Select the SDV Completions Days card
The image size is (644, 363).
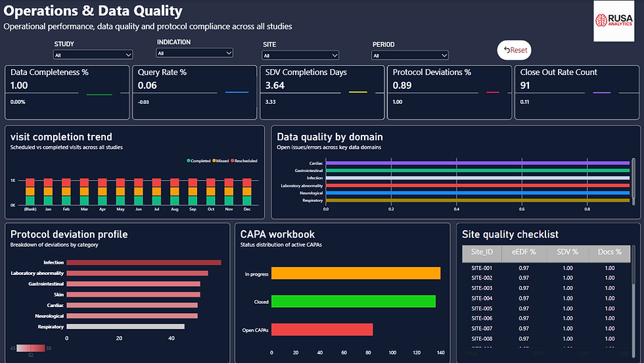(x=322, y=93)
